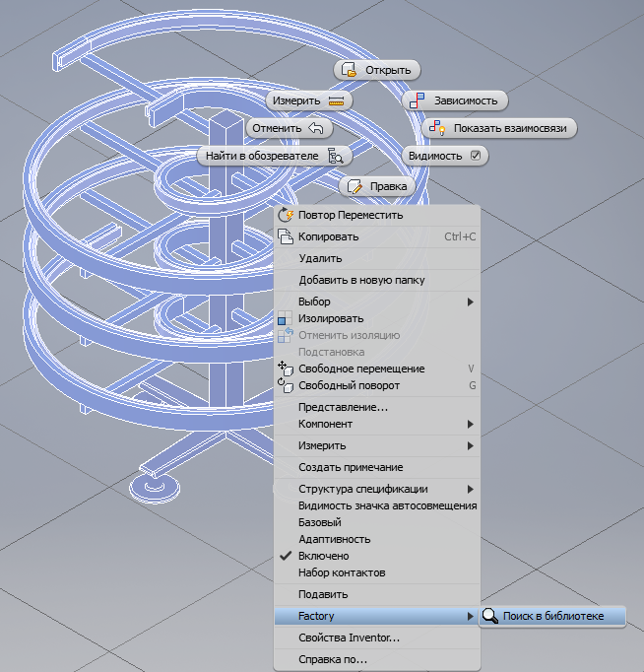Expand the Выбор submenu arrow

pyautogui.click(x=471, y=302)
